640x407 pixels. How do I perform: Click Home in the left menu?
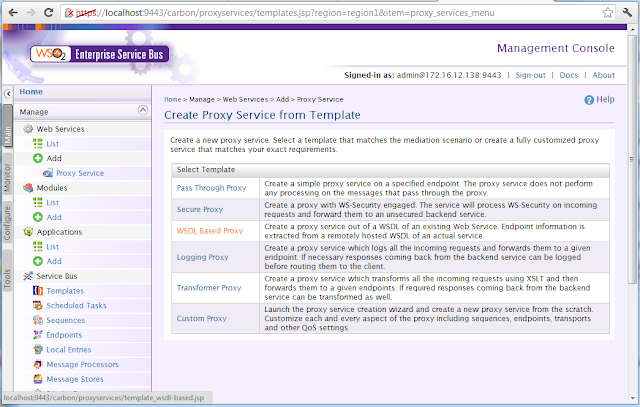point(31,92)
